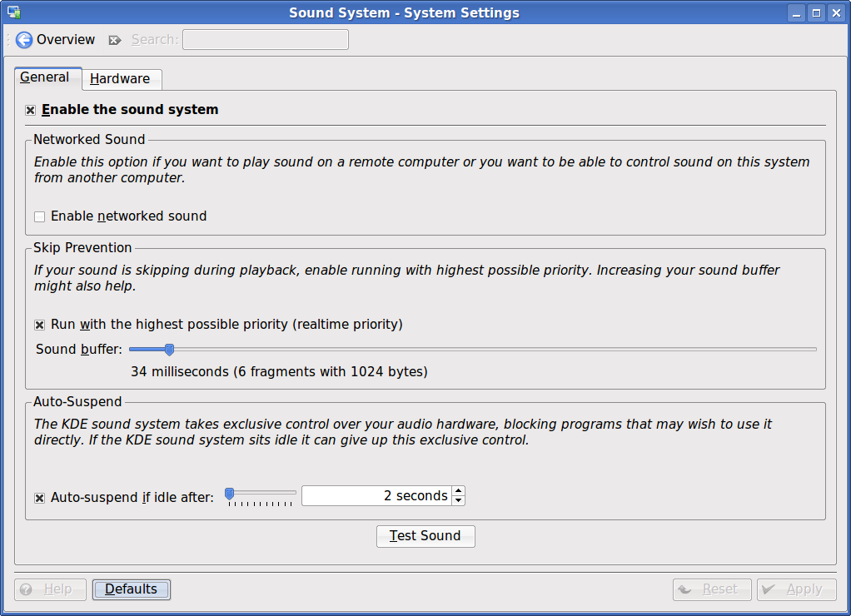Maximize the Sound System window

[x=816, y=12]
